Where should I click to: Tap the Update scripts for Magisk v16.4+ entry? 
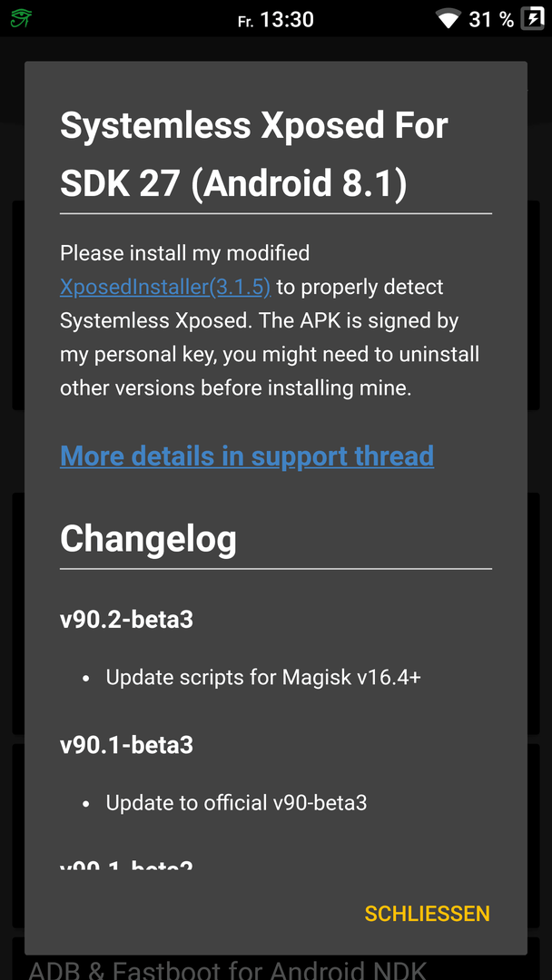[263, 678]
